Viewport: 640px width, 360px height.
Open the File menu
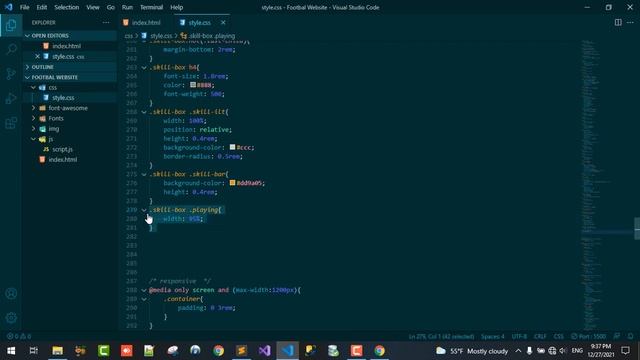[24, 7]
